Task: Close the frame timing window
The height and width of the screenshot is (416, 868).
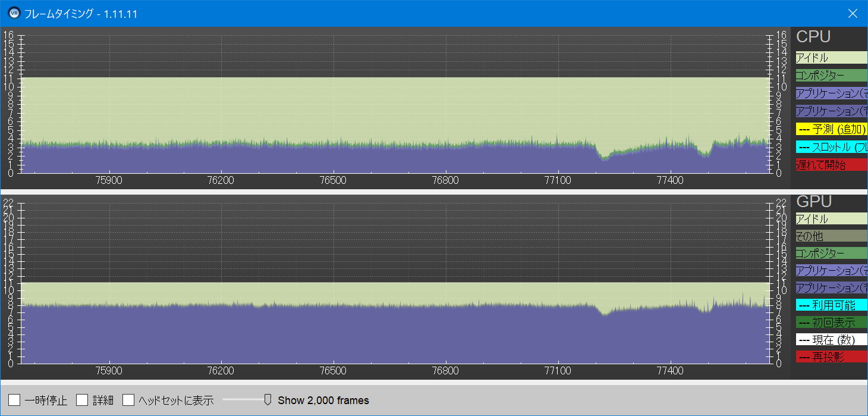Action: tap(853, 13)
